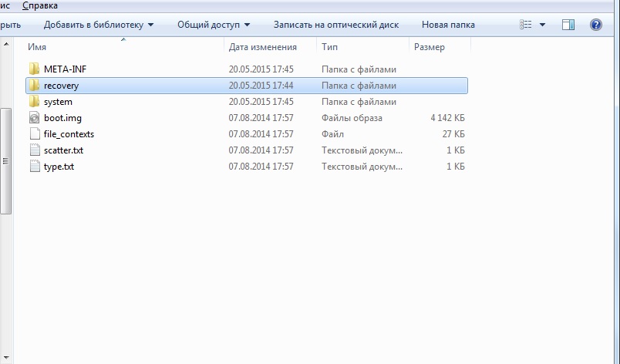Open the 'Справка' menu

tap(39, 5)
